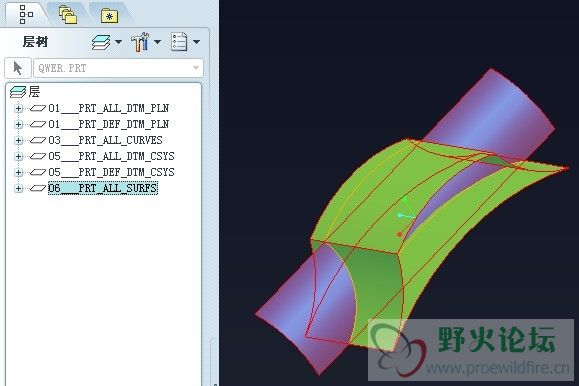Select the root layers node icon

(x=18, y=92)
